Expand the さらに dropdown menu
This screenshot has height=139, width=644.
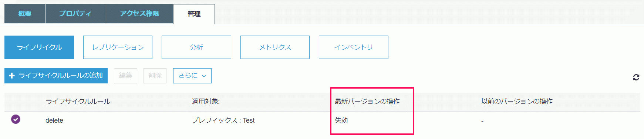click(x=192, y=76)
